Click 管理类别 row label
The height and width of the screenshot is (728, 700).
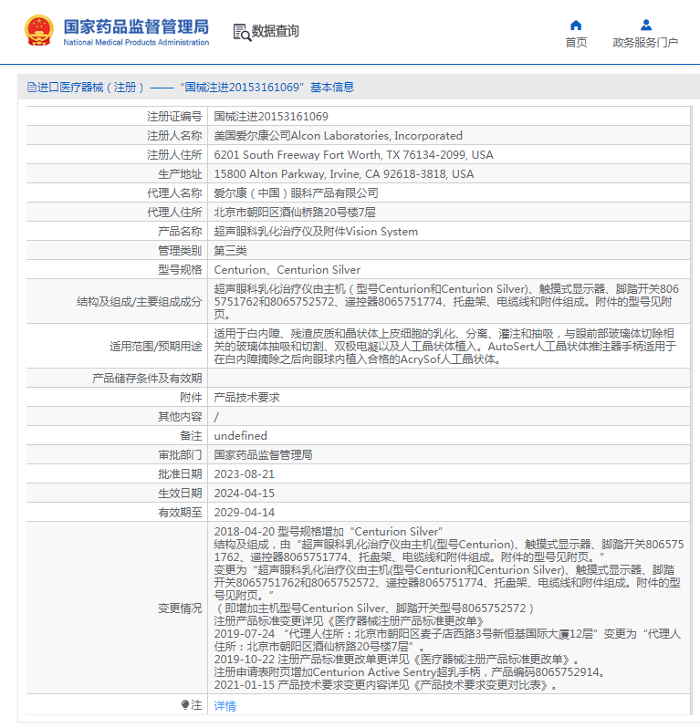tap(180, 251)
